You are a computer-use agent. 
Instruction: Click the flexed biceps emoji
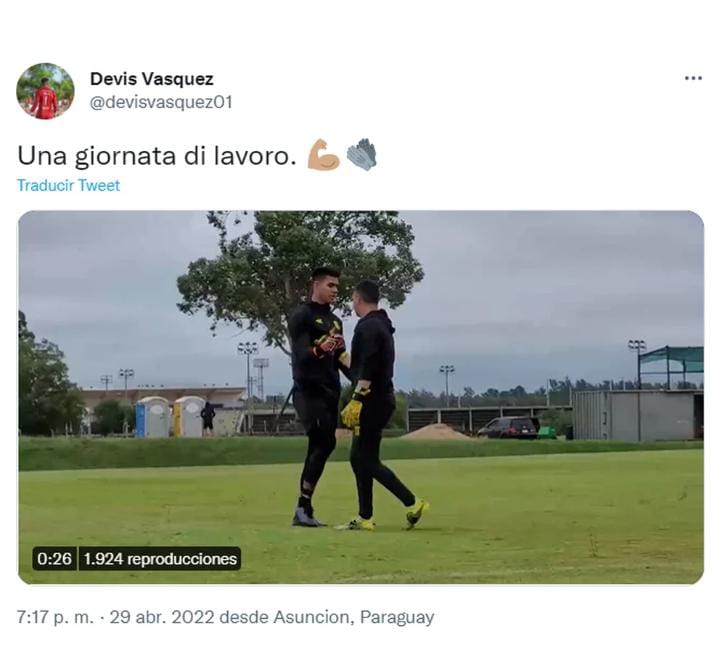(323, 155)
